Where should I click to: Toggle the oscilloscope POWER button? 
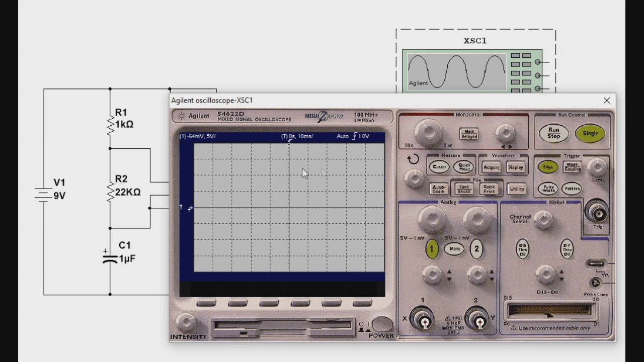(x=382, y=324)
